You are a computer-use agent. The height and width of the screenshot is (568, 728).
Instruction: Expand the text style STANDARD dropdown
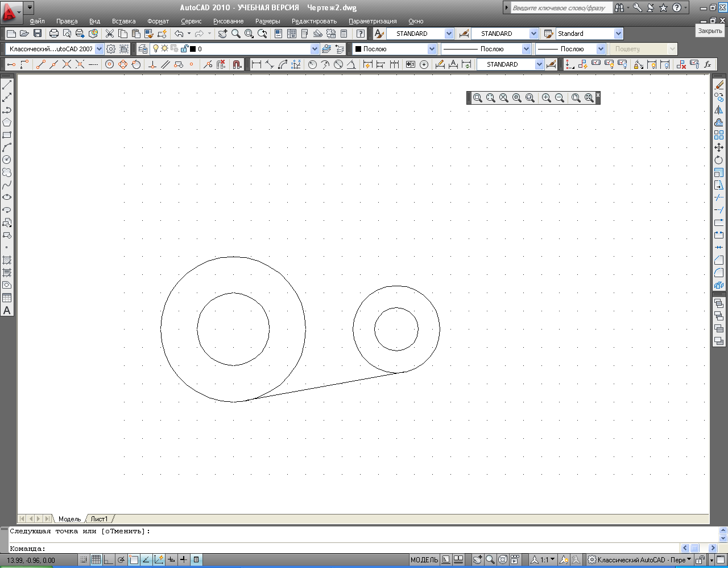click(x=449, y=34)
